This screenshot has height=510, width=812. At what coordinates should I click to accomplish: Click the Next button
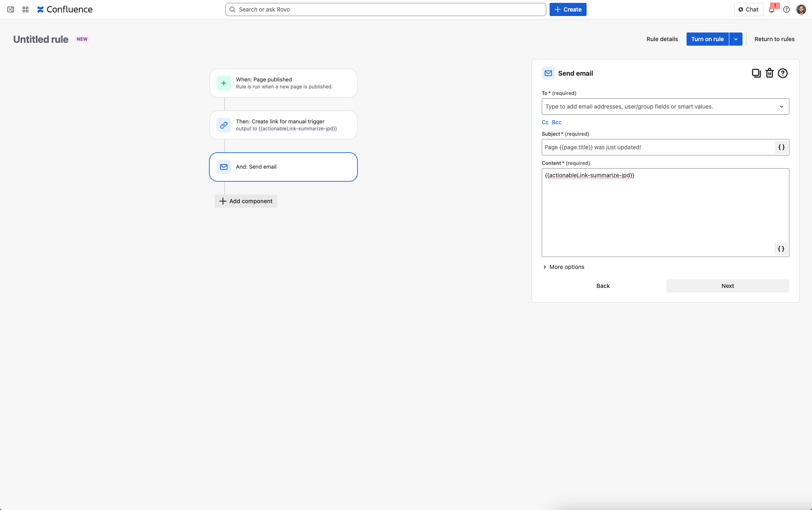point(728,286)
